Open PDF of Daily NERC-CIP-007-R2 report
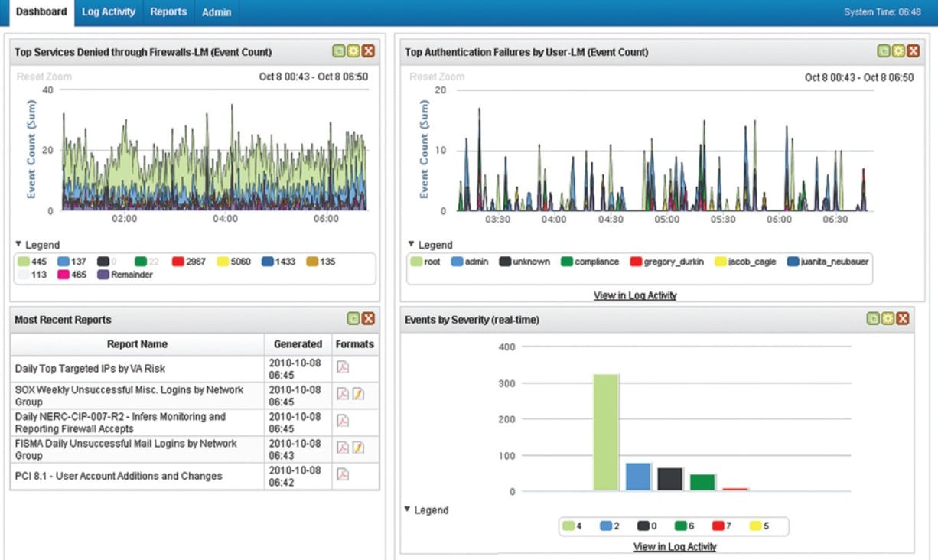 (x=343, y=421)
